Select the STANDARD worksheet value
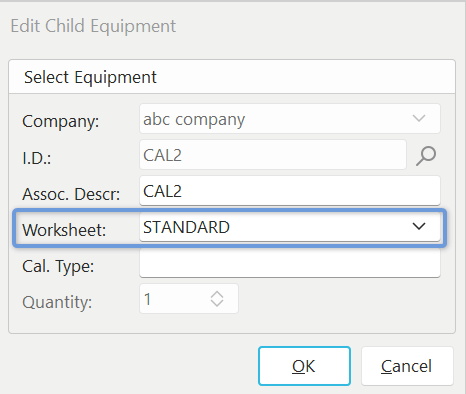The width and height of the screenshot is (466, 394). point(186,227)
